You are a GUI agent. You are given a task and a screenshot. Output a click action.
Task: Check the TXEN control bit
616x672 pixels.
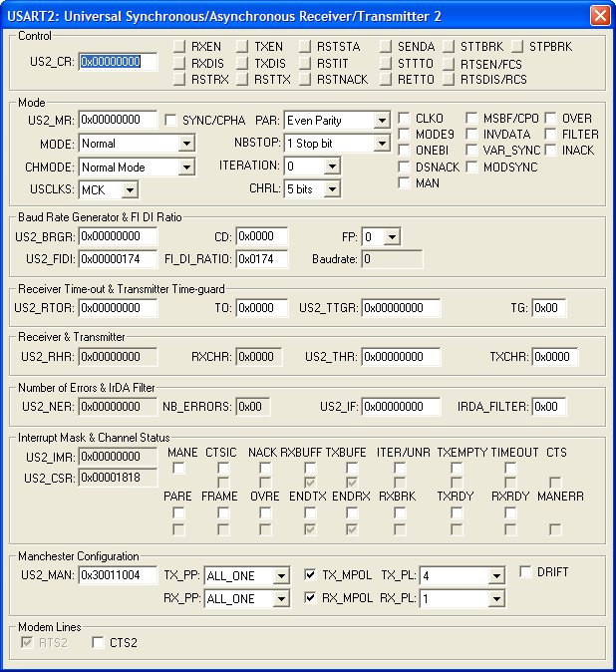pyautogui.click(x=242, y=46)
